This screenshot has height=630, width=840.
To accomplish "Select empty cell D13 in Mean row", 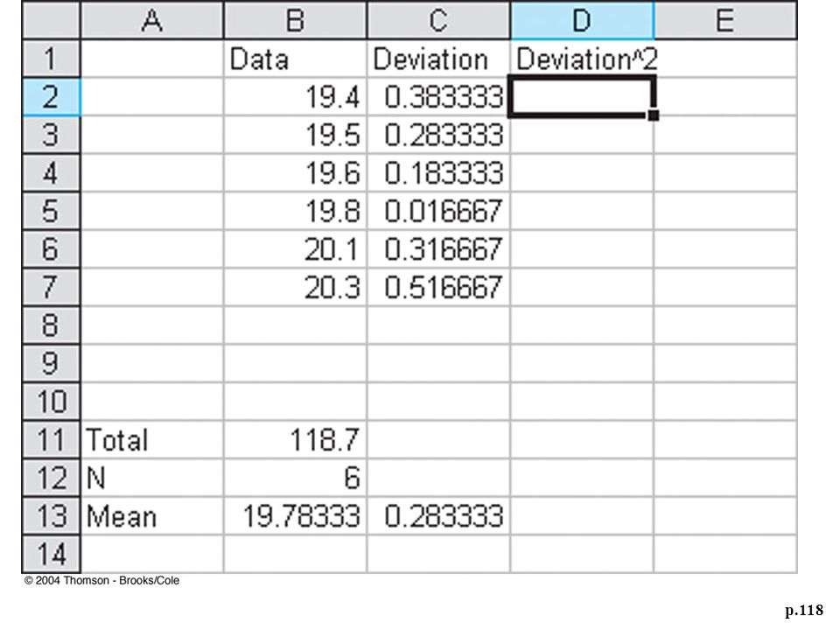I will [583, 515].
